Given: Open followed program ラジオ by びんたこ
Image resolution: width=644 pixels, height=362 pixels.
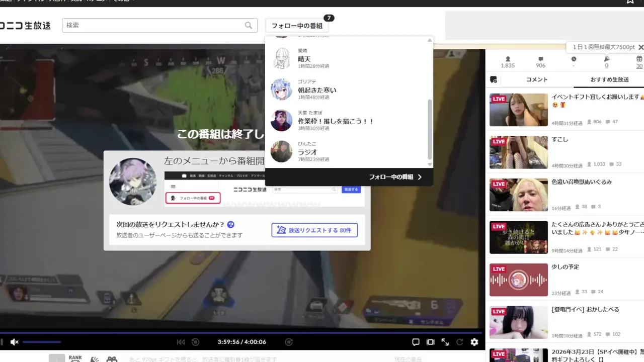Looking at the screenshot, I should coord(307,152).
